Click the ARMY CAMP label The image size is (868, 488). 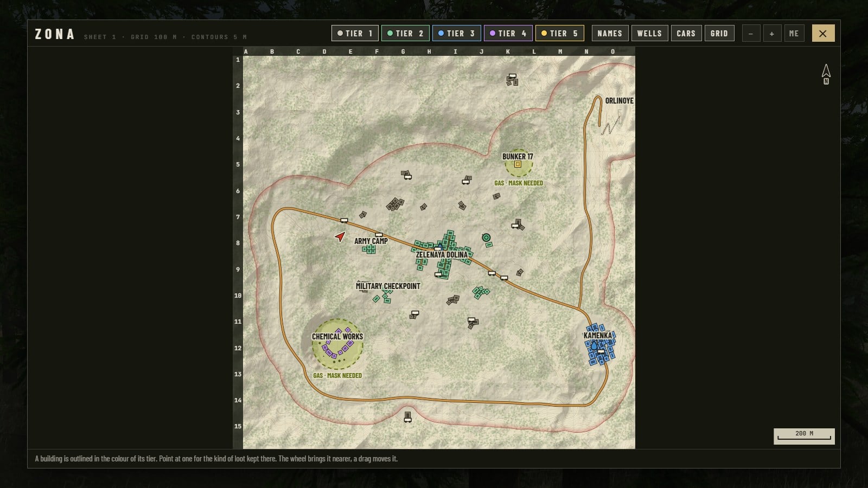pos(371,241)
